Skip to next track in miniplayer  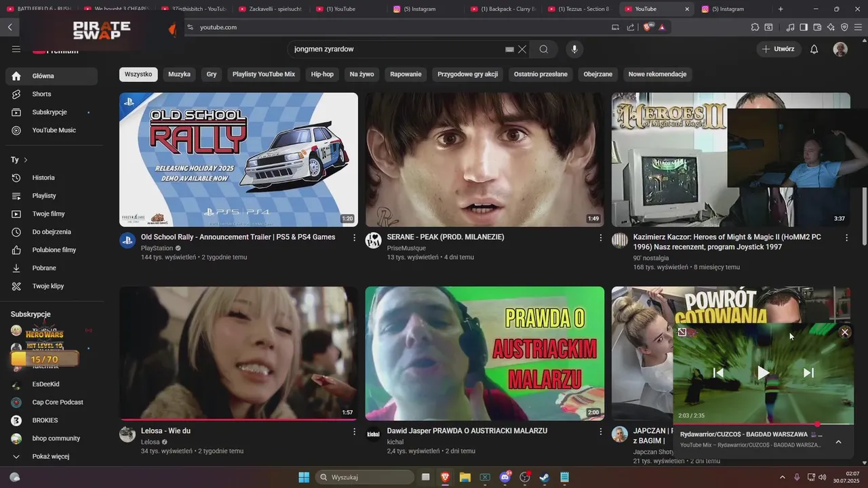pos(808,373)
